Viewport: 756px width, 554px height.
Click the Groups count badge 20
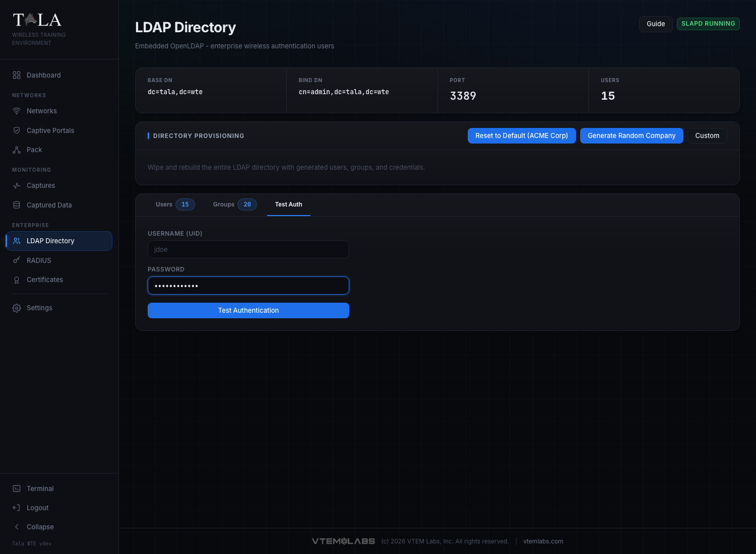(247, 204)
